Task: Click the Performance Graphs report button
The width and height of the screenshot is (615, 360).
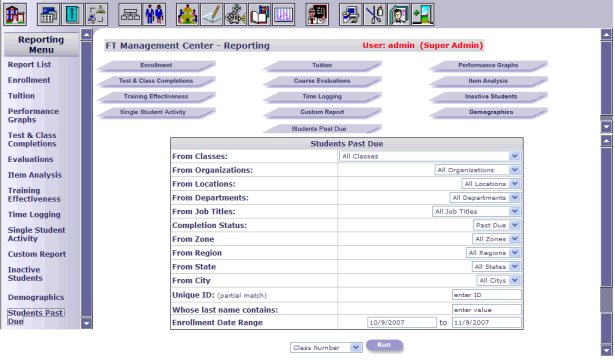Action: point(488,65)
